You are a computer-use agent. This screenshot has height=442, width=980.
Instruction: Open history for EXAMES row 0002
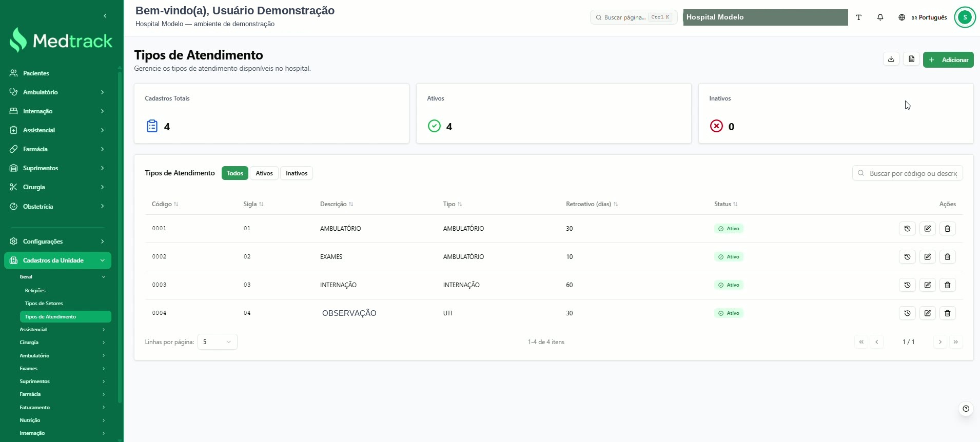point(907,257)
